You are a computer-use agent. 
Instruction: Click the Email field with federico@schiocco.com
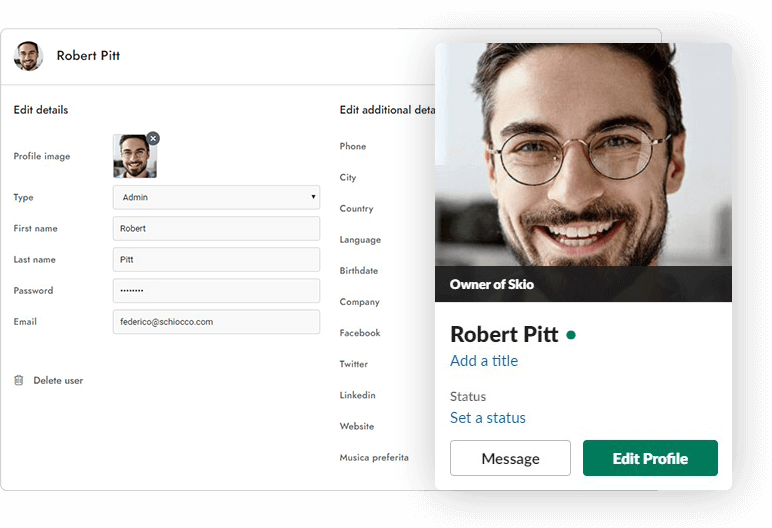[x=216, y=321]
